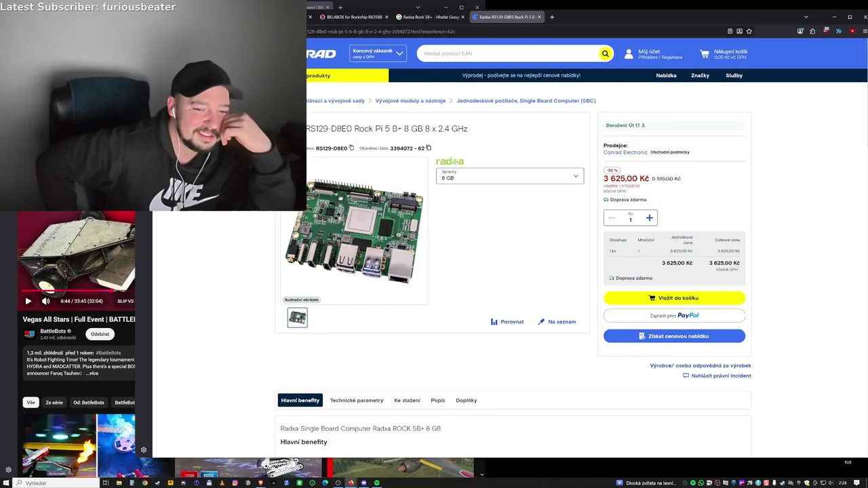Click Získat cenovou nabídku button
The width and height of the screenshot is (868, 488).
674,336
